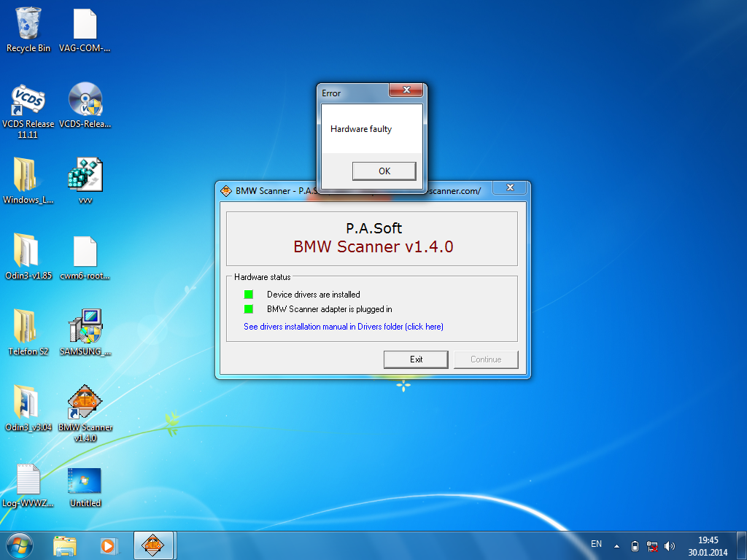Click the green Device drivers status indicator

coord(249,295)
